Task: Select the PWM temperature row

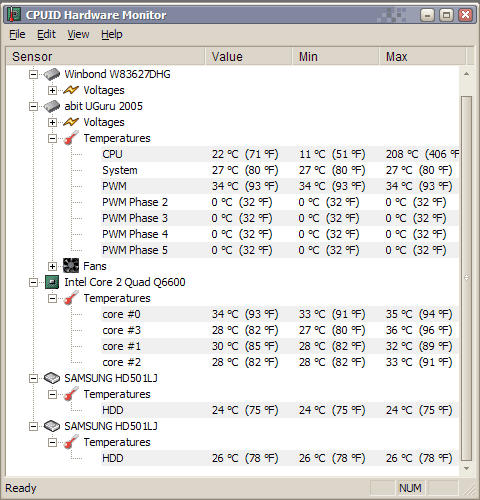Action: tap(280, 186)
